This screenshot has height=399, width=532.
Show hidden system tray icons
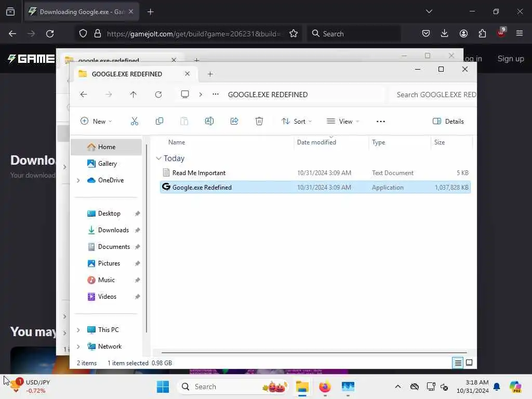(397, 387)
